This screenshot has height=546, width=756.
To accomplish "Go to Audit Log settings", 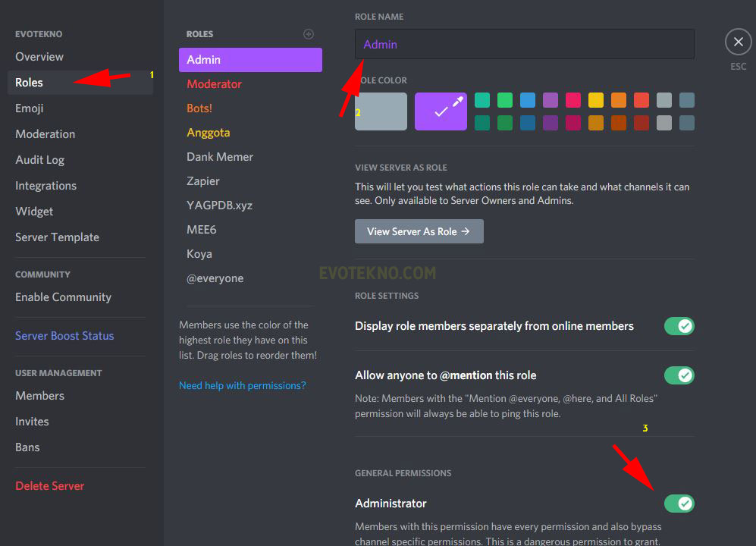I will pyautogui.click(x=40, y=160).
